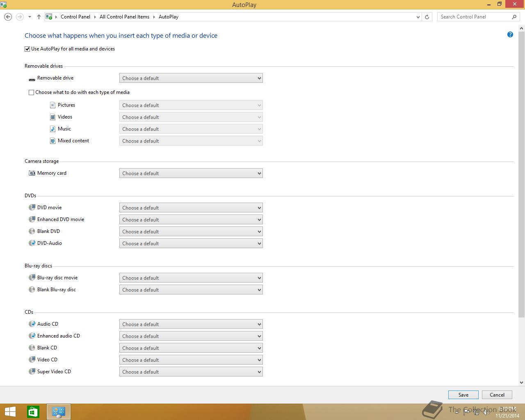Open the Audio CD default dropdown
The width and height of the screenshot is (525, 420).
(191, 324)
